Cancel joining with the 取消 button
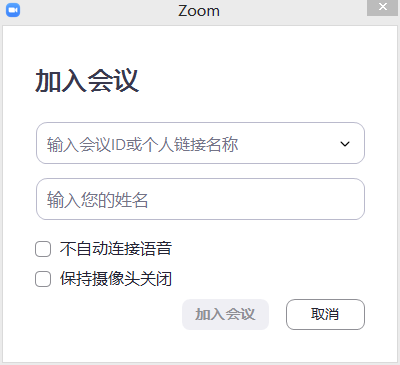Viewport: 400px width, 365px height. coord(325,314)
